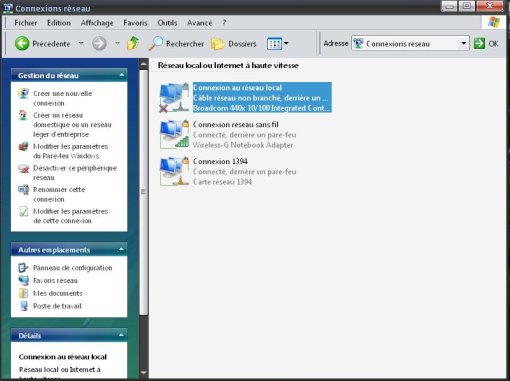The height and width of the screenshot is (381, 510).
Task: Click Créer une nouvelle connexion link
Action: point(63,98)
